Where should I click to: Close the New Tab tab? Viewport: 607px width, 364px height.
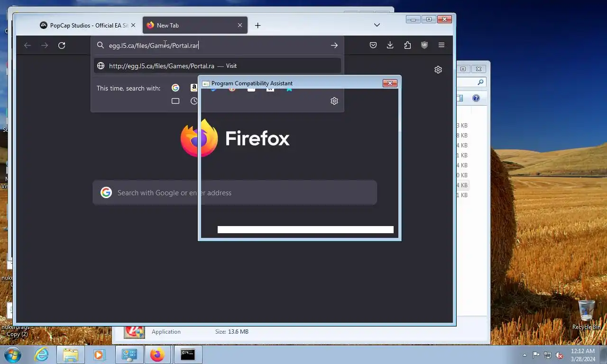point(240,26)
